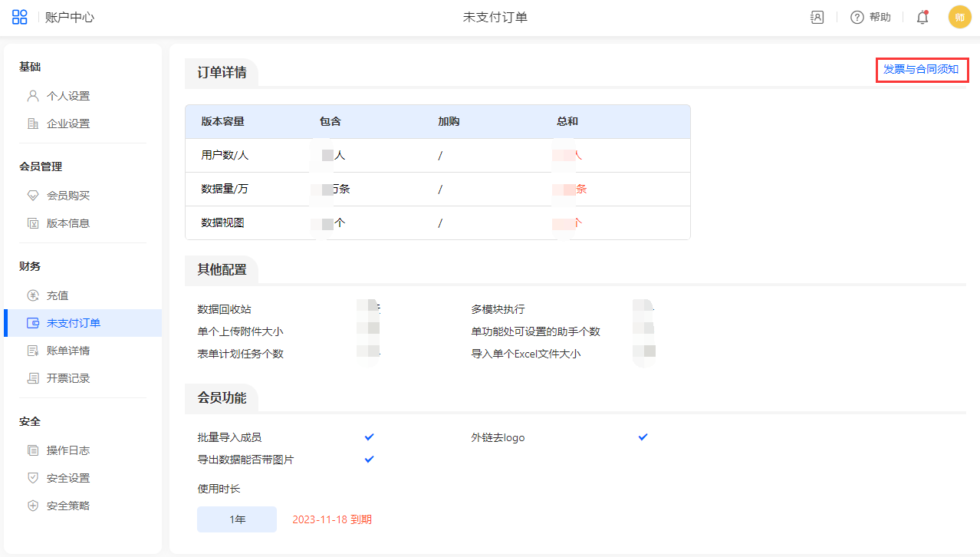Open the contacts icon in top bar

(817, 17)
